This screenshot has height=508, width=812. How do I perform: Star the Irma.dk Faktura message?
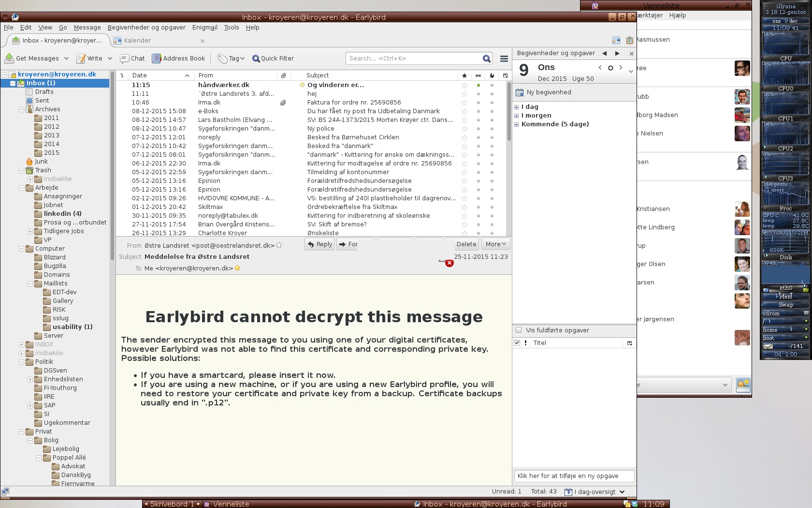click(464, 103)
